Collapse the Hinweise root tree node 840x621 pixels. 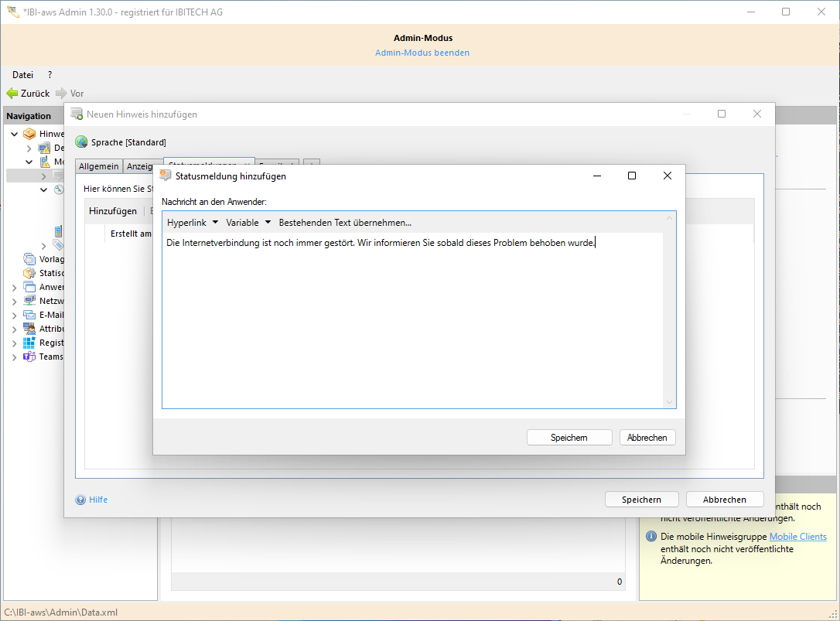click(x=15, y=134)
